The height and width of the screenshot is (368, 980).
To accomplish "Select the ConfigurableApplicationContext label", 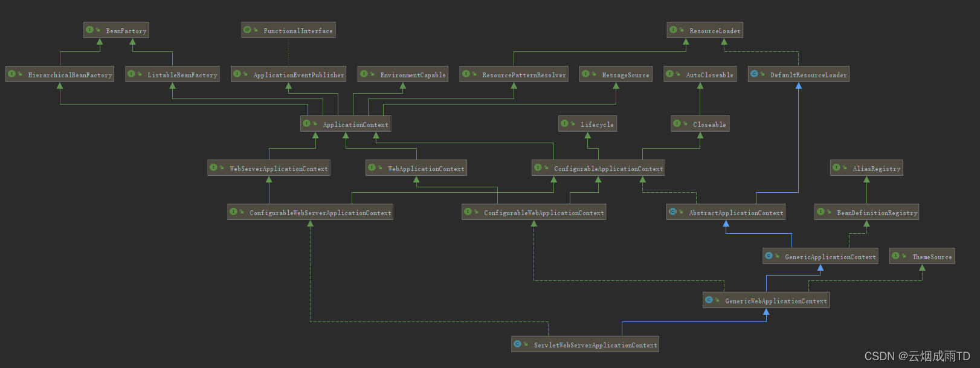I will click(x=608, y=169).
